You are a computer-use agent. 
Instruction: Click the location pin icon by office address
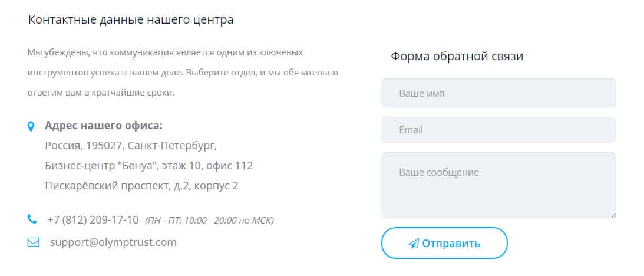[31, 126]
